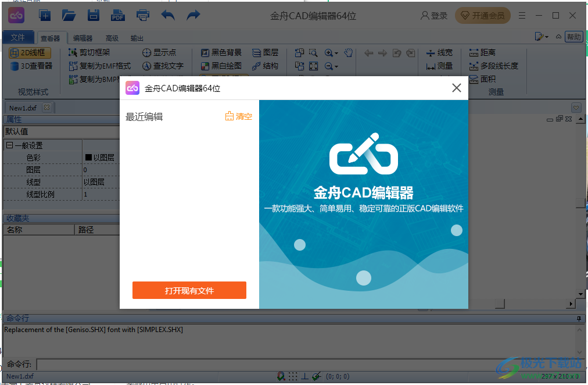Viewport: 588px width, 385px height.
Task: Switch to the 高级 ribbon tab
Action: tap(112, 38)
